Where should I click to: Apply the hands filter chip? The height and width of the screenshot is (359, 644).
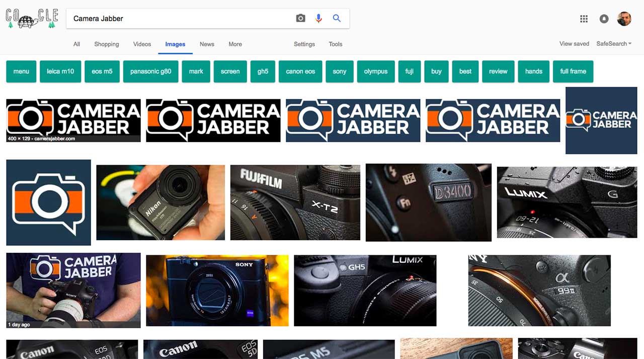click(534, 71)
